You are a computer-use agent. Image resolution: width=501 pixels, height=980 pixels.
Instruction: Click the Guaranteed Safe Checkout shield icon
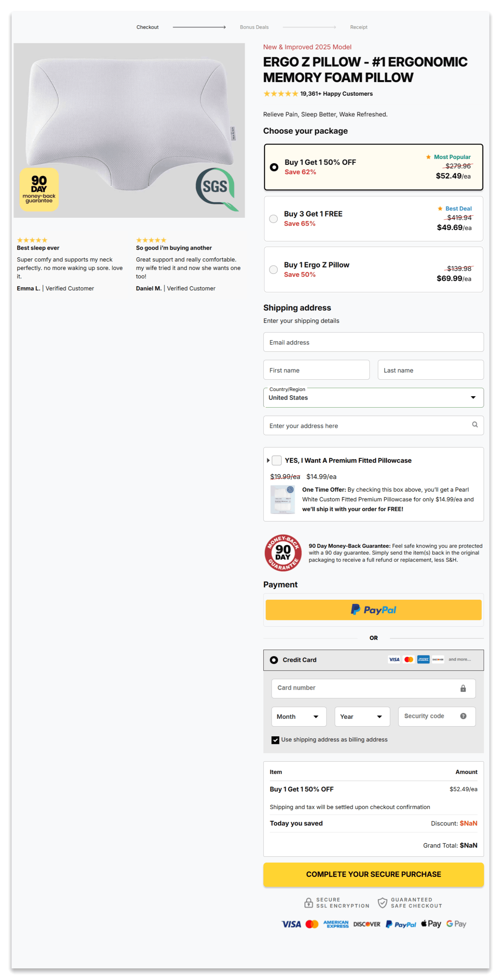point(382,903)
